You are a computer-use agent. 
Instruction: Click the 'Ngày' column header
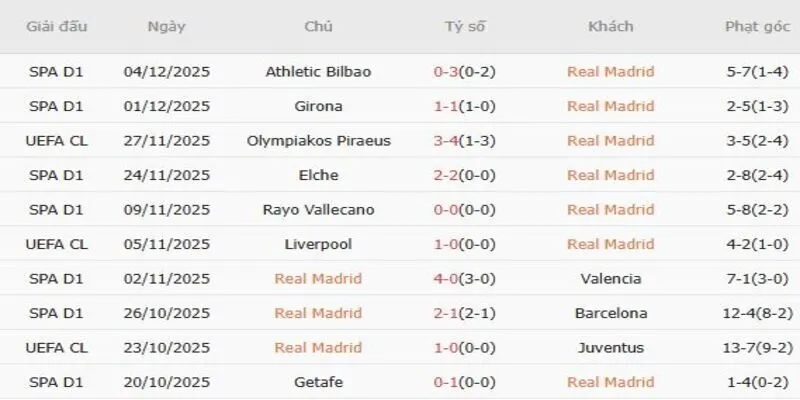tap(165, 27)
